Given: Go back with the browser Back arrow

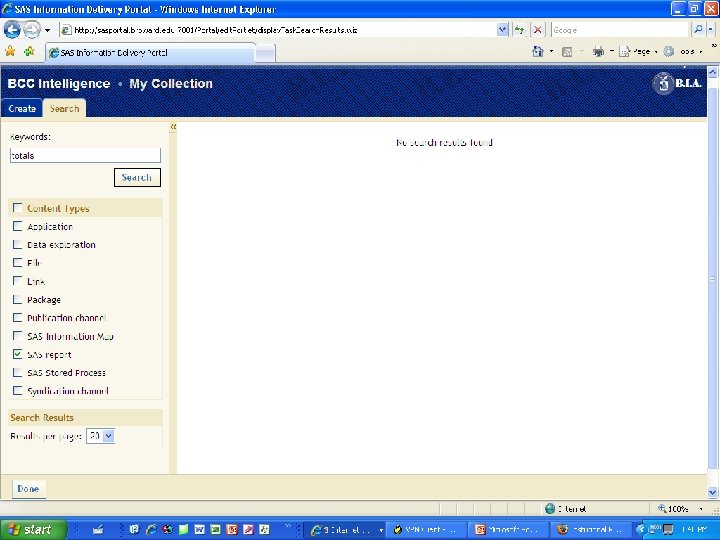Looking at the screenshot, I should 12,30.
